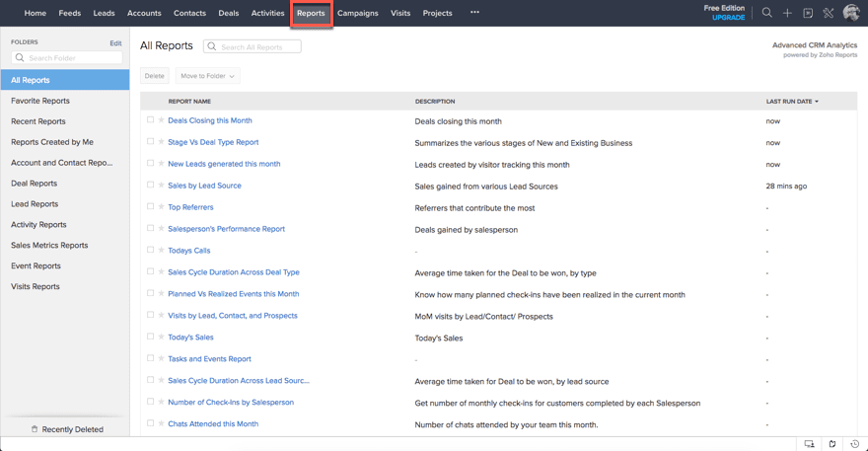Expand the Move to Folder dropdown
868x451 pixels.
click(207, 76)
